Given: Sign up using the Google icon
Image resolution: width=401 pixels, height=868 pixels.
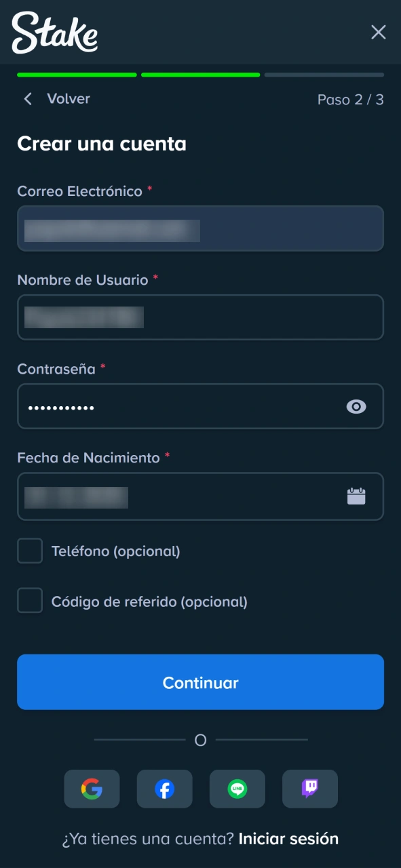Looking at the screenshot, I should [92, 789].
